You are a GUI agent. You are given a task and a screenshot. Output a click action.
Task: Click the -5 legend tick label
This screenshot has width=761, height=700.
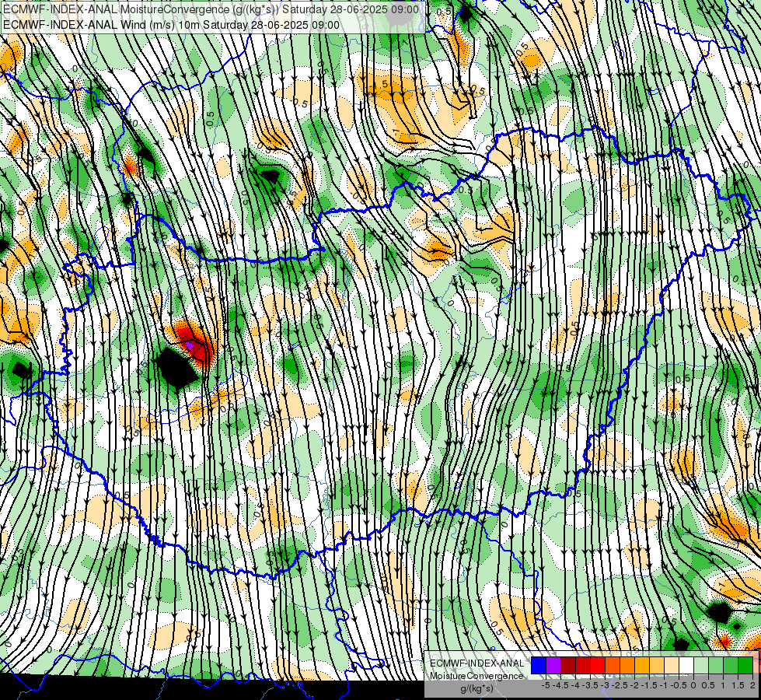pos(546,685)
